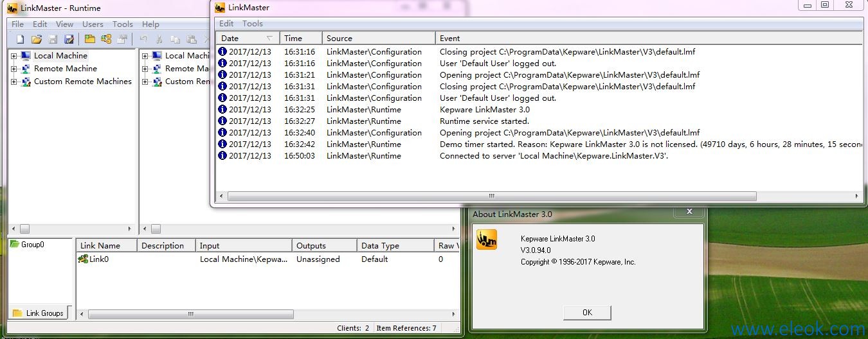Click the New Link Group folder icon
Image resolution: width=868 pixels, height=339 pixels.
(90, 39)
